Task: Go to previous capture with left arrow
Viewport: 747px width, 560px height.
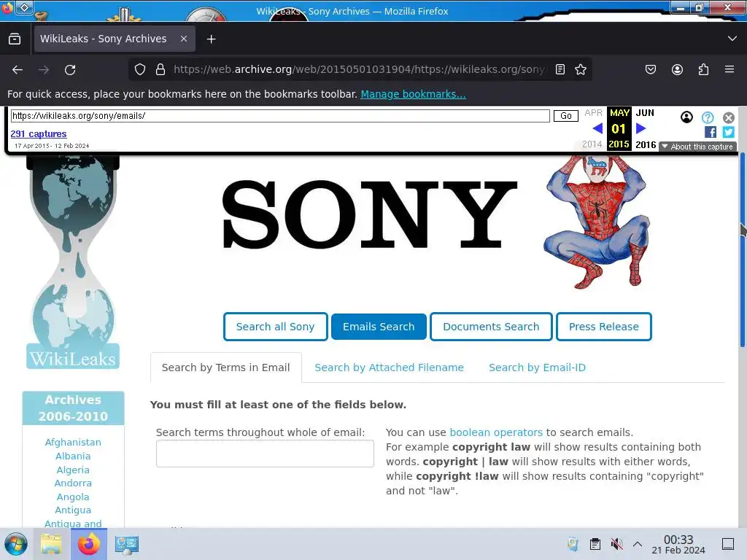Action: pyautogui.click(x=597, y=128)
